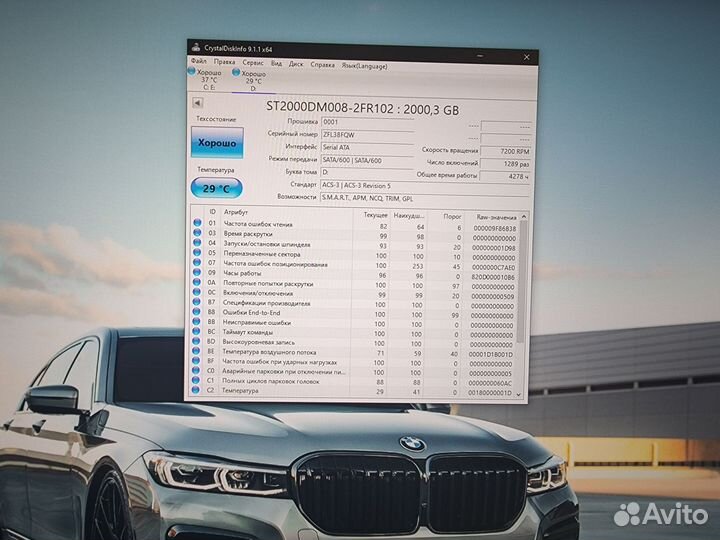Click status icon for attribute BE airflow temperature

click(197, 352)
